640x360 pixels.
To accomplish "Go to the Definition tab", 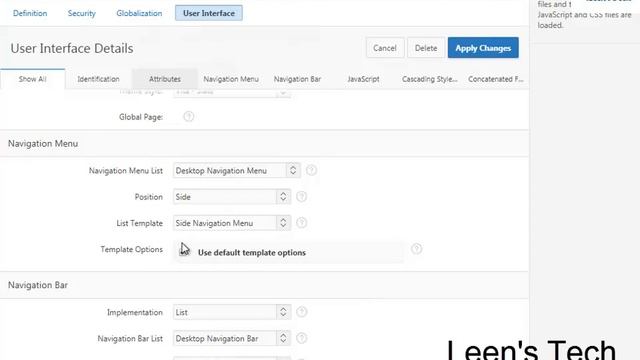I will [30, 13].
